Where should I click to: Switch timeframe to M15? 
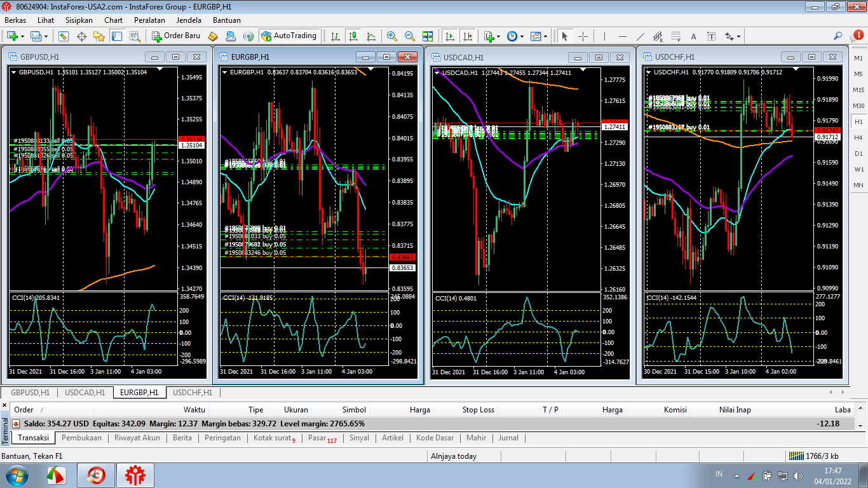click(858, 90)
